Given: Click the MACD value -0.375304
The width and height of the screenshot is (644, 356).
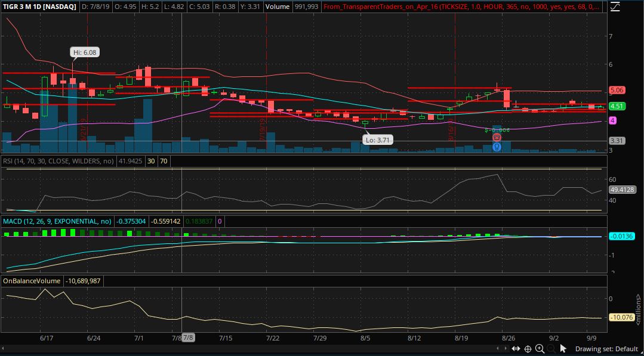Looking at the screenshot, I should click(131, 221).
